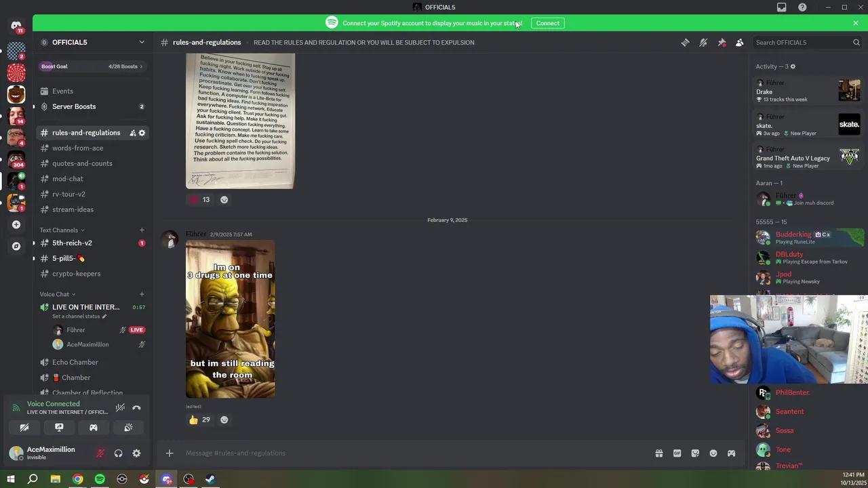
Task: Disconnect from voice with hang-up icon
Action: tap(136, 407)
